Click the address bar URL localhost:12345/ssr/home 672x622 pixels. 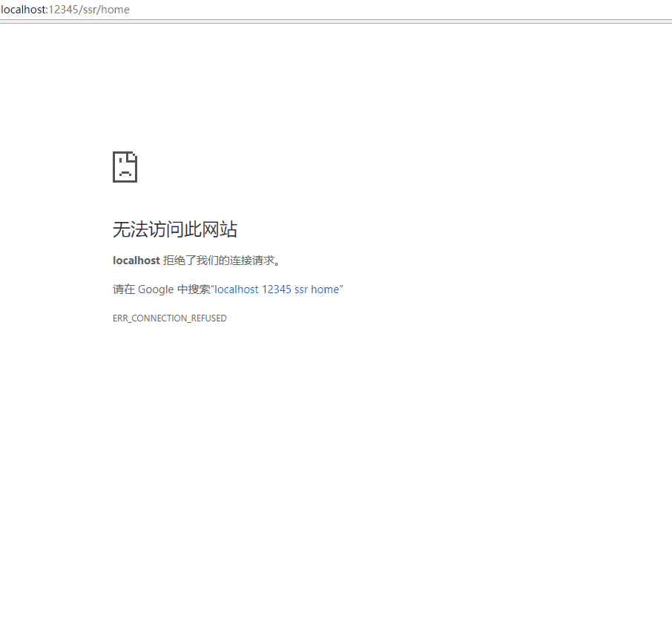[x=65, y=10]
